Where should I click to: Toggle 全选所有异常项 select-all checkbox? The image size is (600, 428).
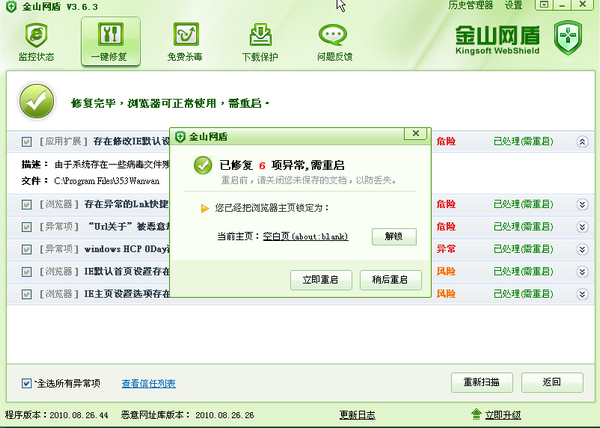(x=26, y=383)
